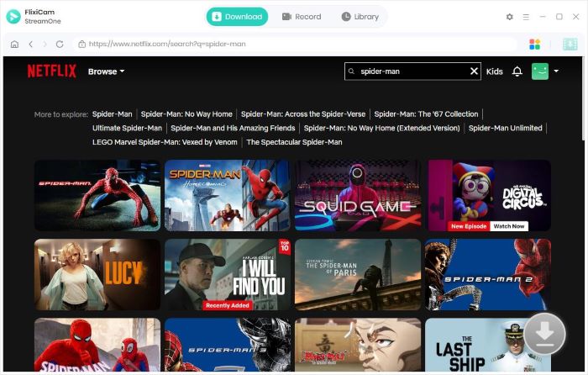588x375 pixels.
Task: Open No Way Home (Extended Version) suggestion
Action: (x=381, y=128)
